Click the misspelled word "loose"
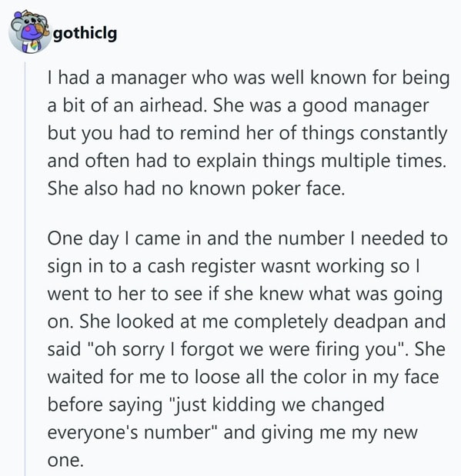The height and width of the screenshot is (476, 461). point(217,378)
